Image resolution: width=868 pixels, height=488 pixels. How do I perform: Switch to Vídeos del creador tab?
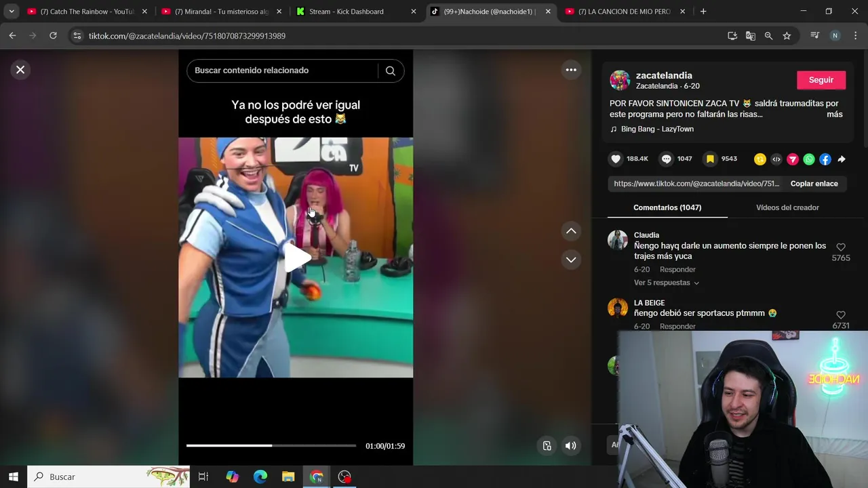click(x=787, y=207)
